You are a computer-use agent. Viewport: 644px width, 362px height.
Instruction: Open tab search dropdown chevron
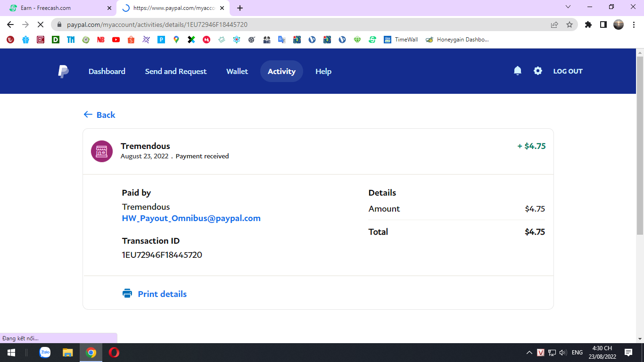[x=568, y=7]
